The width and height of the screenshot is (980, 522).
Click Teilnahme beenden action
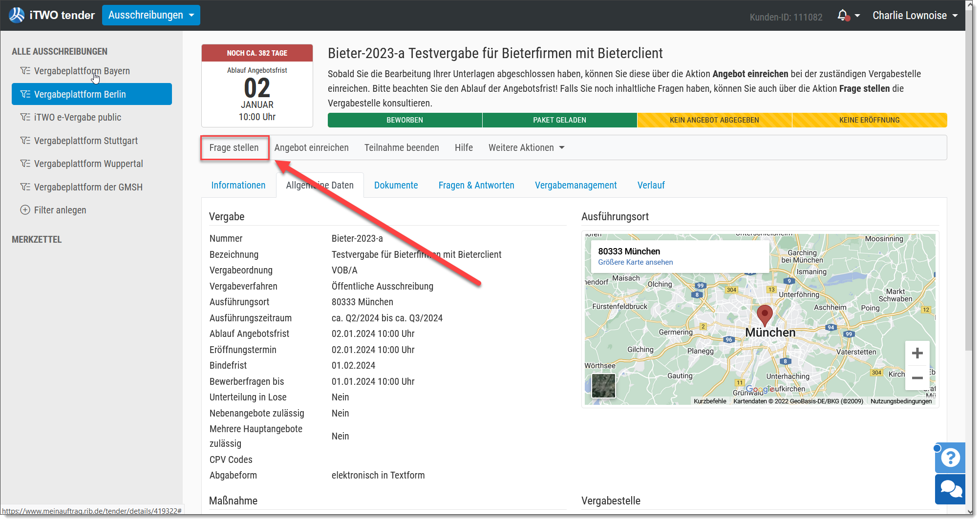click(402, 147)
